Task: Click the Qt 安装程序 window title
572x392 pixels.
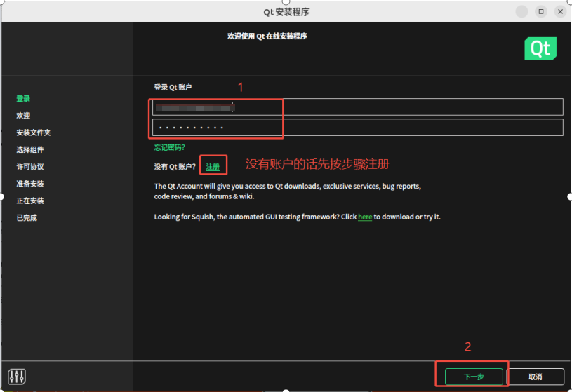Action: pyautogui.click(x=286, y=12)
